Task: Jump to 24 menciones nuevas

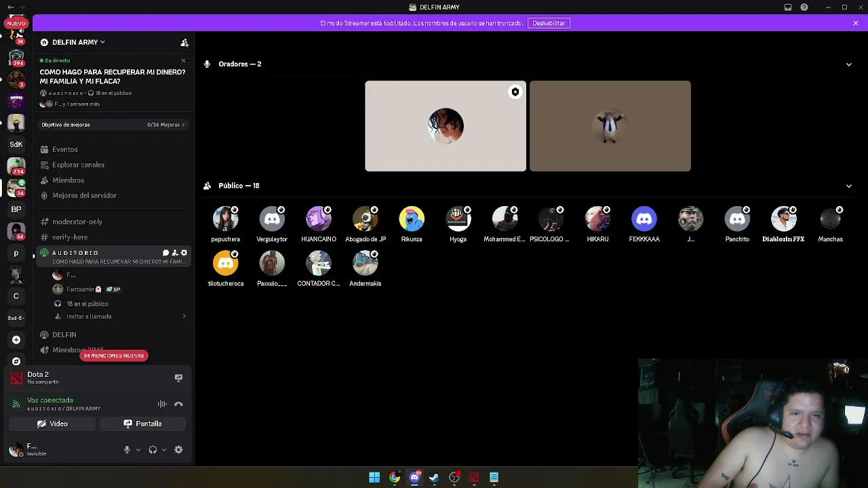Action: [114, 355]
